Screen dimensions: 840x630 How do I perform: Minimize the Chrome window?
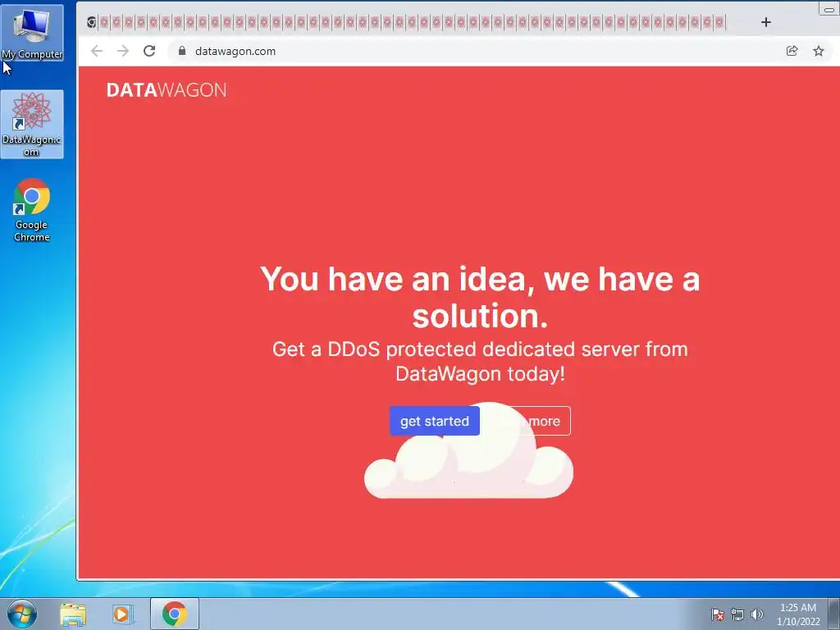[x=829, y=8]
